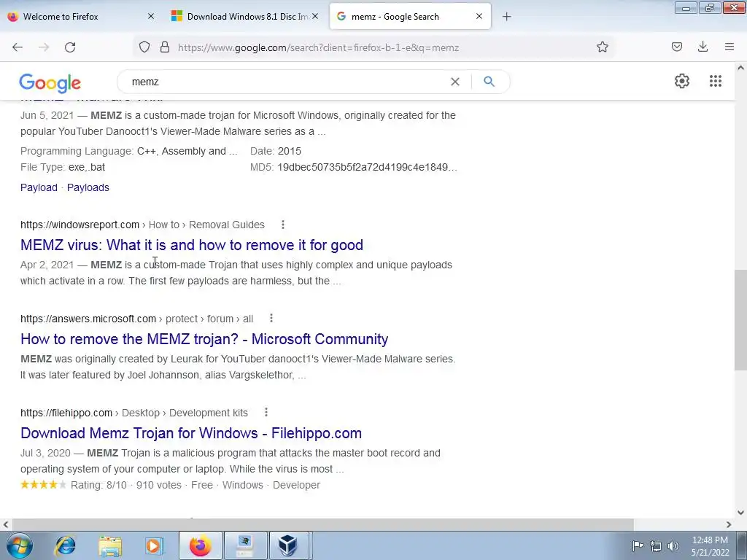Open VirtualBox from the taskbar
Image resolution: width=747 pixels, height=560 pixels.
(287, 545)
